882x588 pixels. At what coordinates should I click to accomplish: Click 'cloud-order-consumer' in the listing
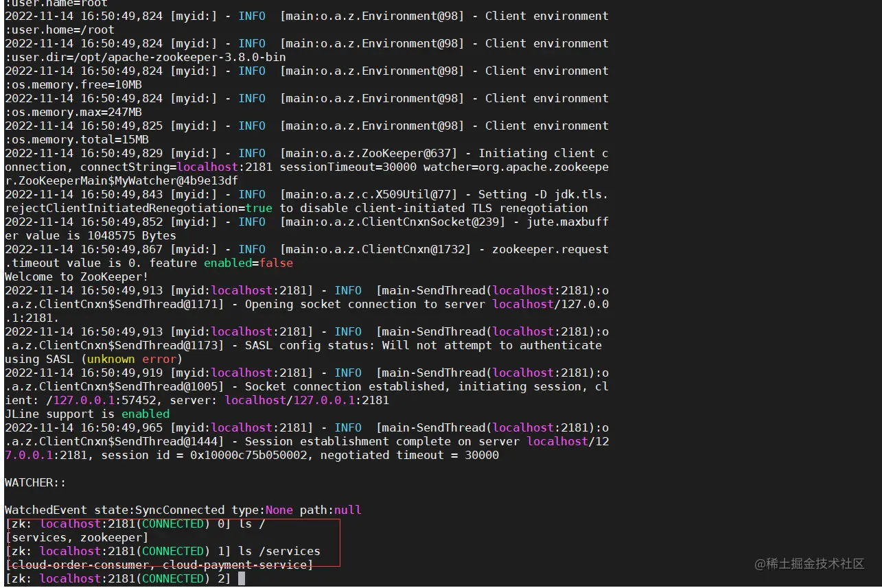[80, 565]
